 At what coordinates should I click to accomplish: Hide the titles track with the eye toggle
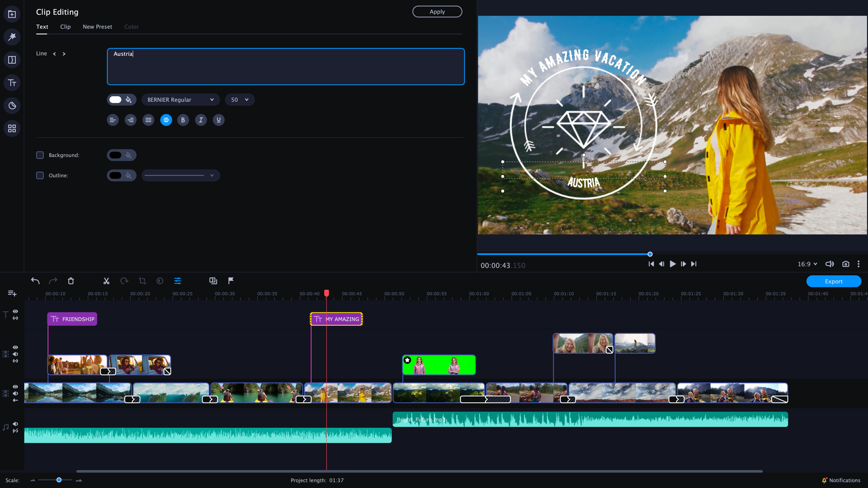click(x=15, y=311)
